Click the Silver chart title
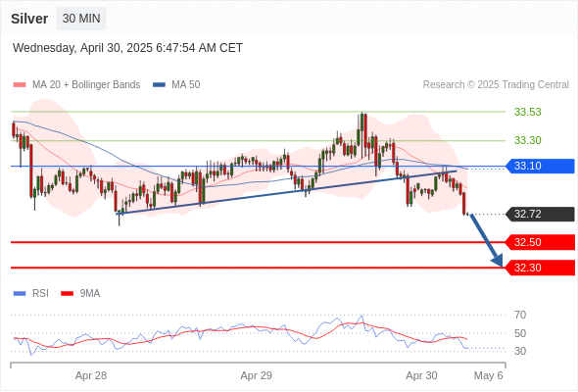 tap(29, 19)
